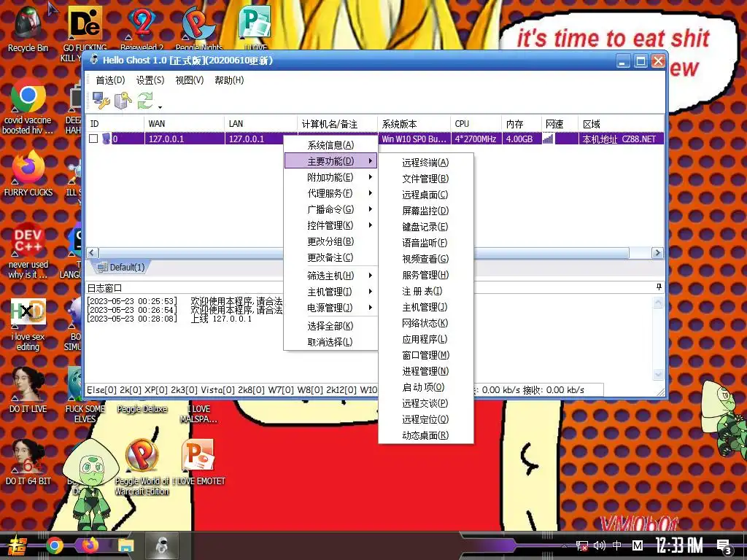Tick the checkbox for host ID 0

[94, 139]
